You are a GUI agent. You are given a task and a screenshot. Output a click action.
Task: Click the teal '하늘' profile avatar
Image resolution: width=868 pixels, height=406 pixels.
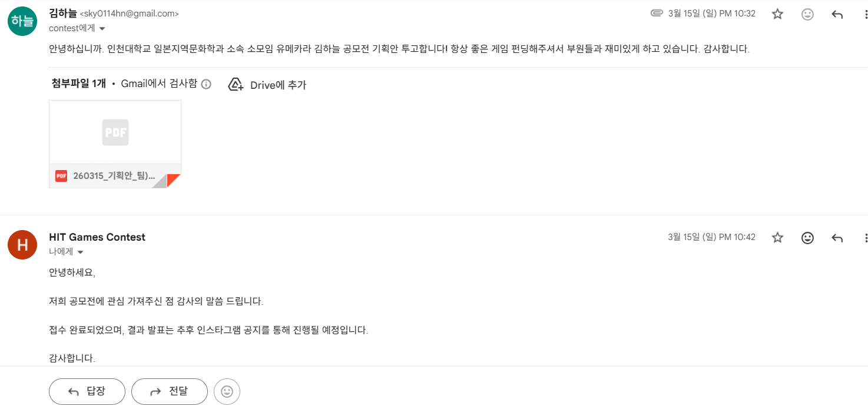22,21
